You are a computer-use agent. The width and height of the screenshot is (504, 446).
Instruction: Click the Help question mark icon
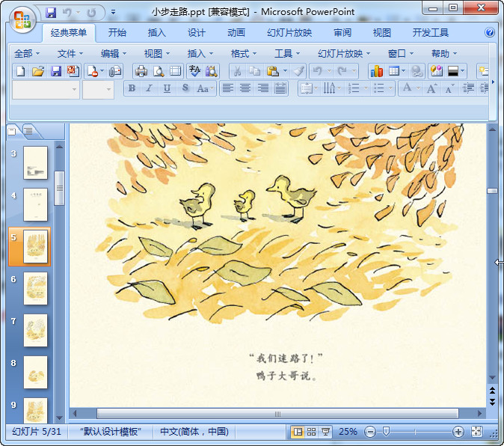pyautogui.click(x=490, y=32)
